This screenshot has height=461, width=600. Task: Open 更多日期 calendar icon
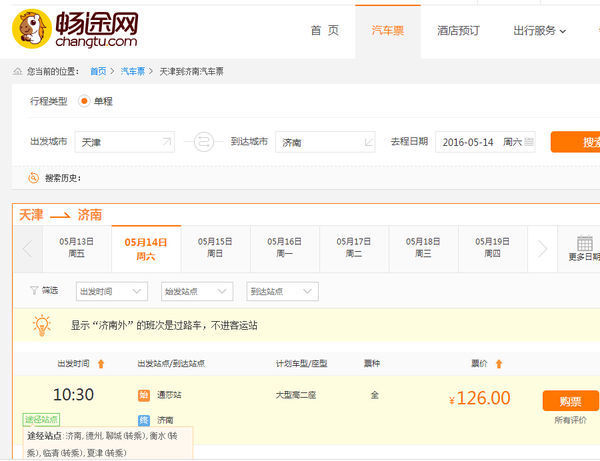585,243
